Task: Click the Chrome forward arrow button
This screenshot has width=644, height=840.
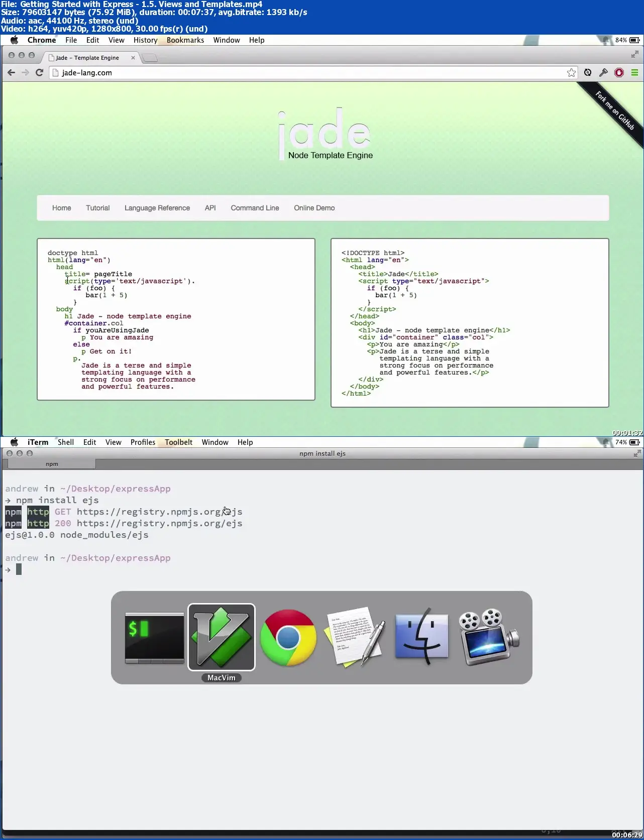Action: point(25,73)
